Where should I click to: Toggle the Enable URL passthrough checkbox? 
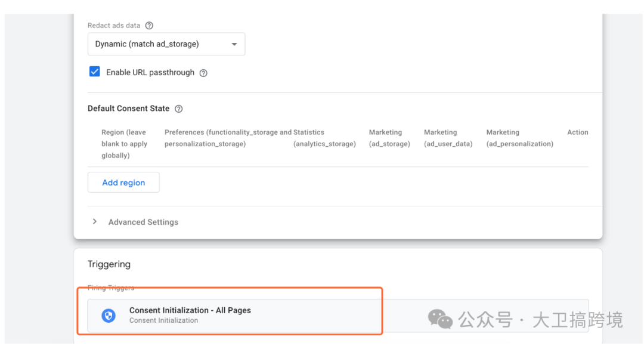coord(94,72)
